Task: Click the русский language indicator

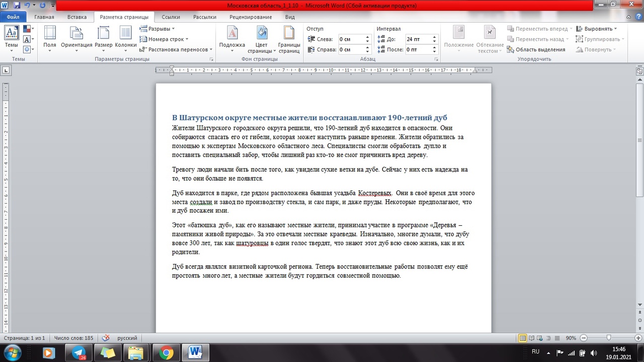Action: pos(127,338)
